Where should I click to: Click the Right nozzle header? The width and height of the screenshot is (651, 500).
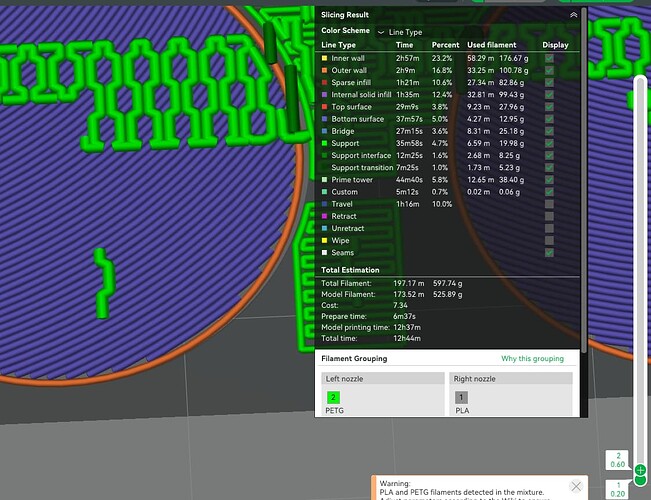tap(511, 379)
